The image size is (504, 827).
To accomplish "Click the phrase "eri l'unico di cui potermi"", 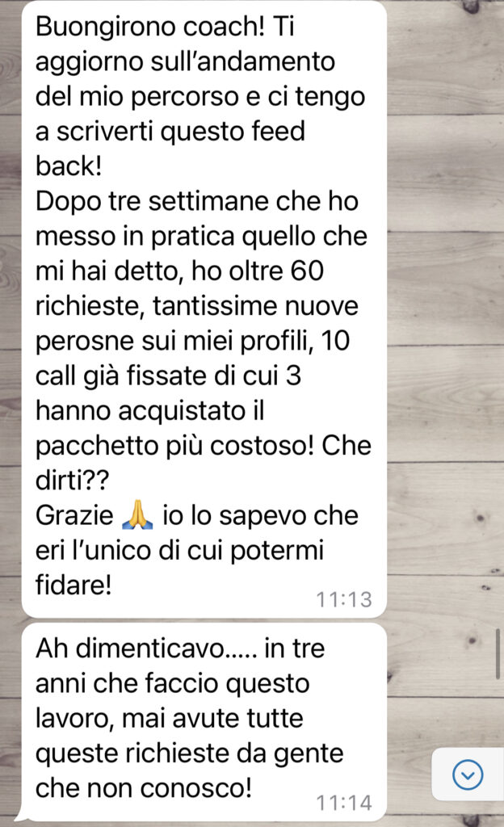I will [x=179, y=551].
